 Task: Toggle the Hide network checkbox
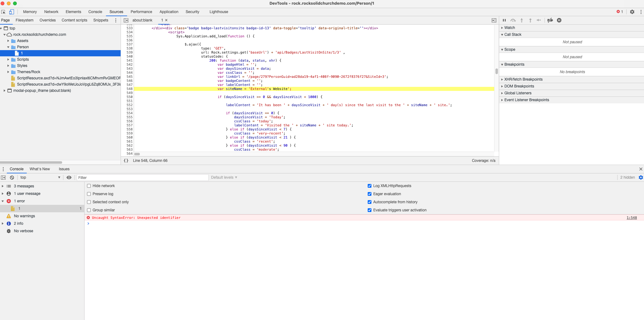pos(89,186)
